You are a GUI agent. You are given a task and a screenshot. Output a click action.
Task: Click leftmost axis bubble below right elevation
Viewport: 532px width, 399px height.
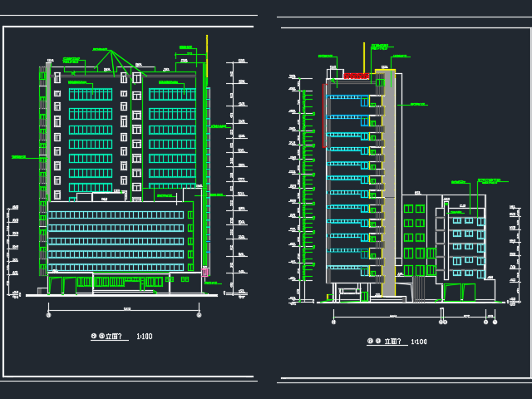point(333,321)
